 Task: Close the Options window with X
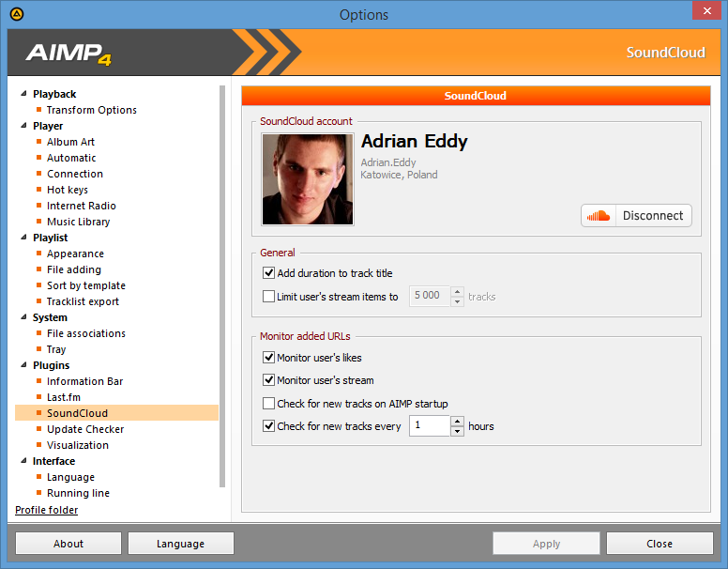coord(706,10)
